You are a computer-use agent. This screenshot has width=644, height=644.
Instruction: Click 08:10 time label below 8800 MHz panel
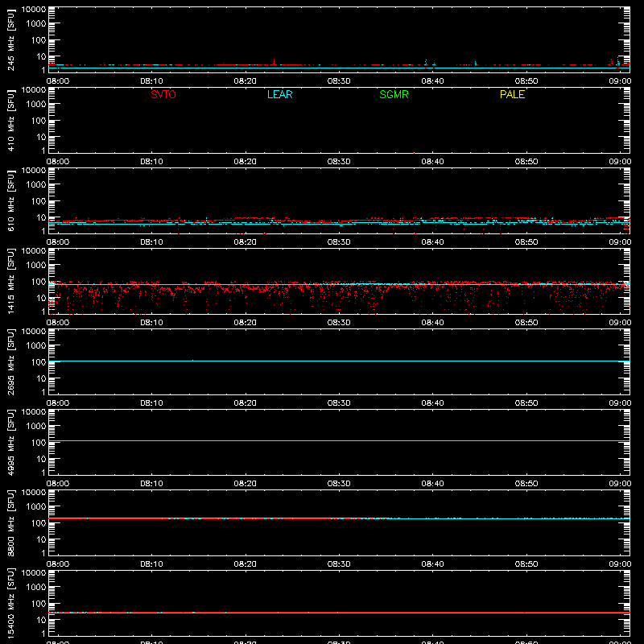coord(151,564)
